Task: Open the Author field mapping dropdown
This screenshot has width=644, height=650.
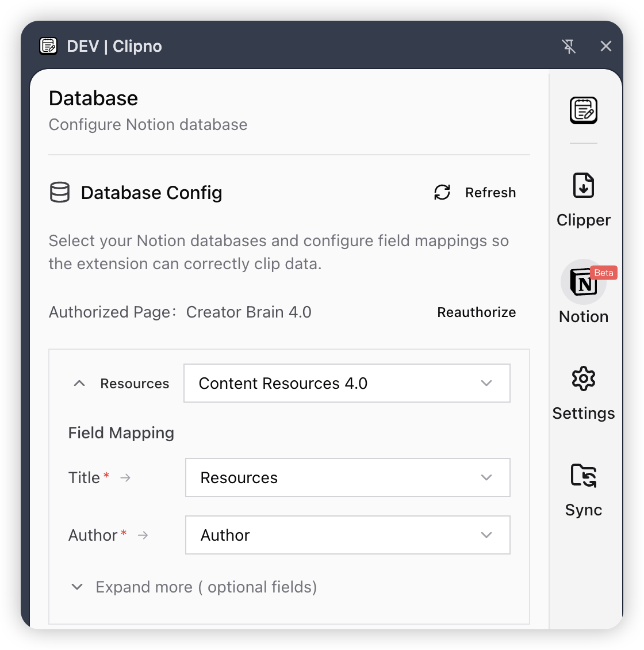Action: pos(347,535)
